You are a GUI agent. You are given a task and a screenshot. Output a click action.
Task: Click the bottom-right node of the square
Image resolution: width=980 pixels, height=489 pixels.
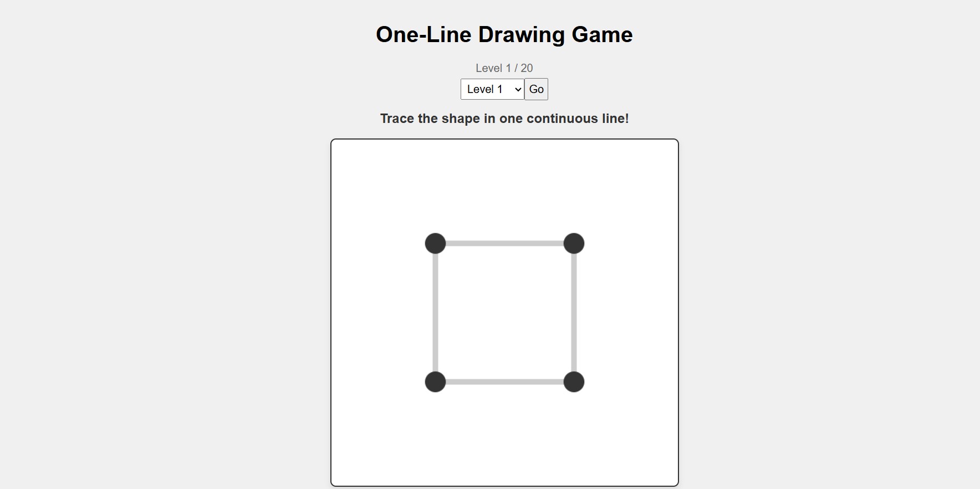tap(574, 382)
